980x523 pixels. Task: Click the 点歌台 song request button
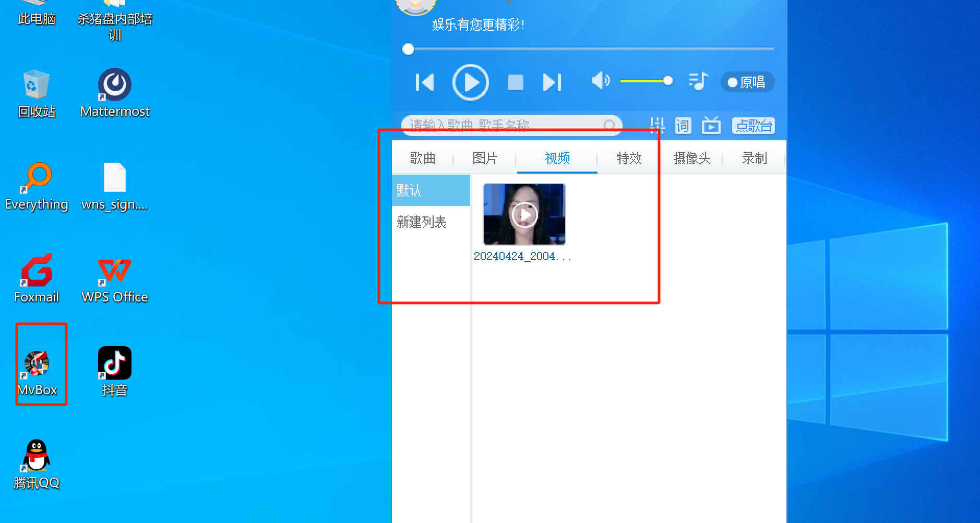[x=753, y=126]
